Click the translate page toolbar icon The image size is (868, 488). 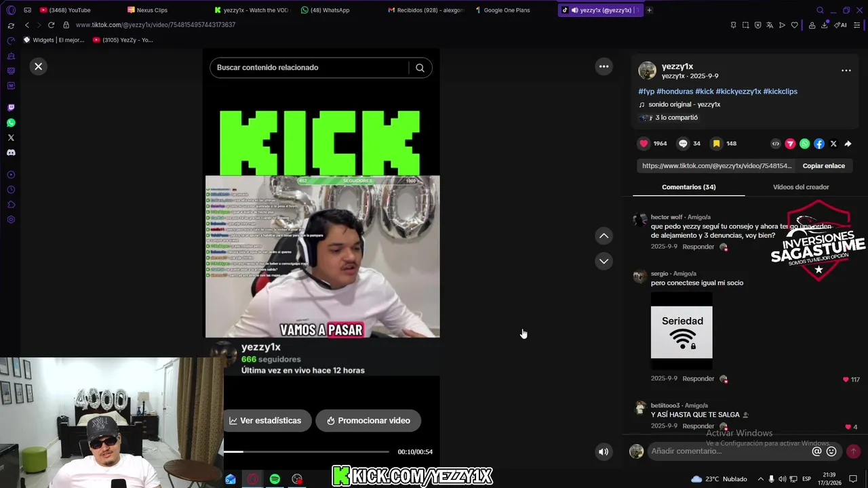(770, 25)
